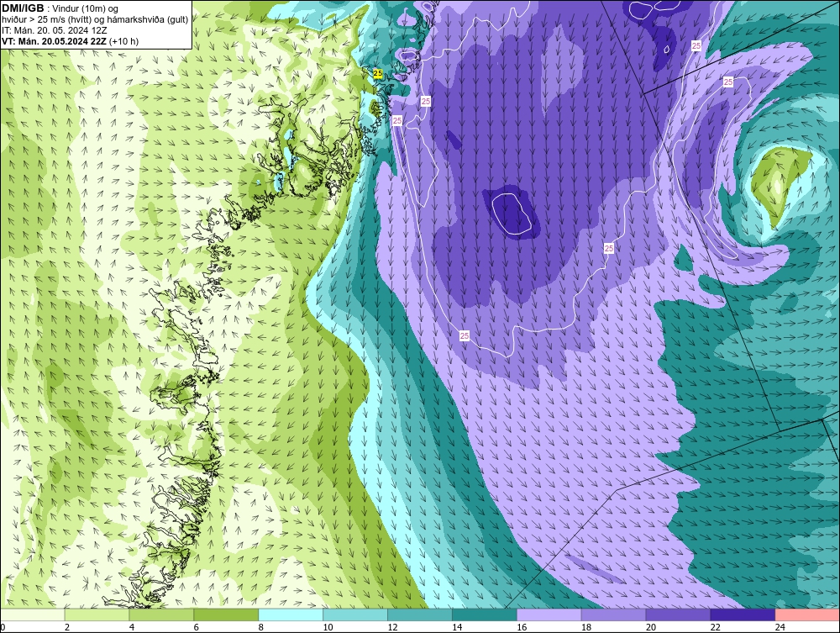Click the title line 'DMI/IGB : Vindur (10m) og'
Screen dimensions: 840x633
tap(60, 8)
